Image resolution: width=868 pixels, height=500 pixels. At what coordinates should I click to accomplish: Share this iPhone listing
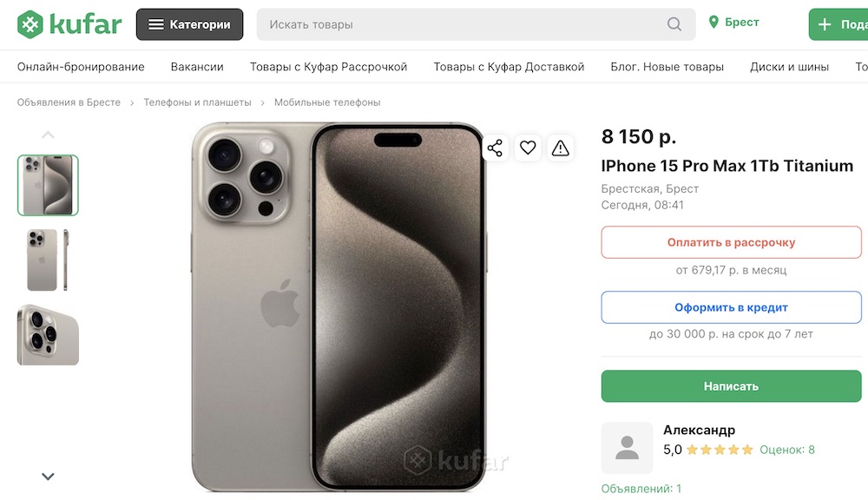[x=495, y=148]
